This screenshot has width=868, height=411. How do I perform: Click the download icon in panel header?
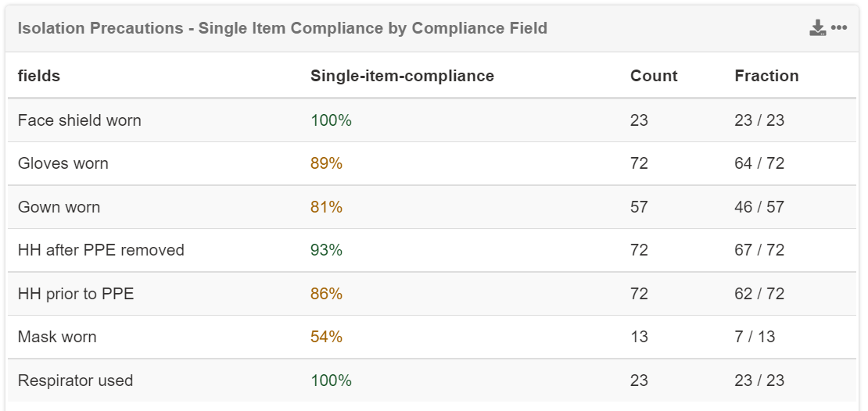(x=817, y=29)
